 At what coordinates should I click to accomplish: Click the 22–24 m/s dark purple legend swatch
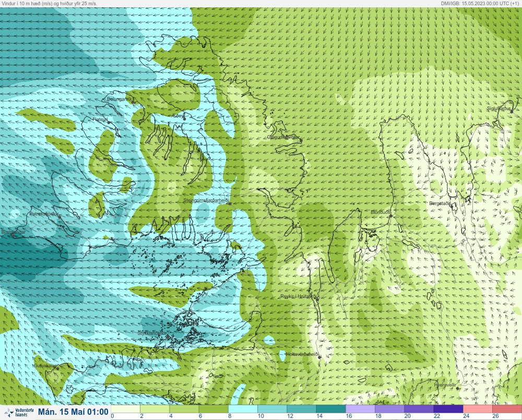point(448,409)
